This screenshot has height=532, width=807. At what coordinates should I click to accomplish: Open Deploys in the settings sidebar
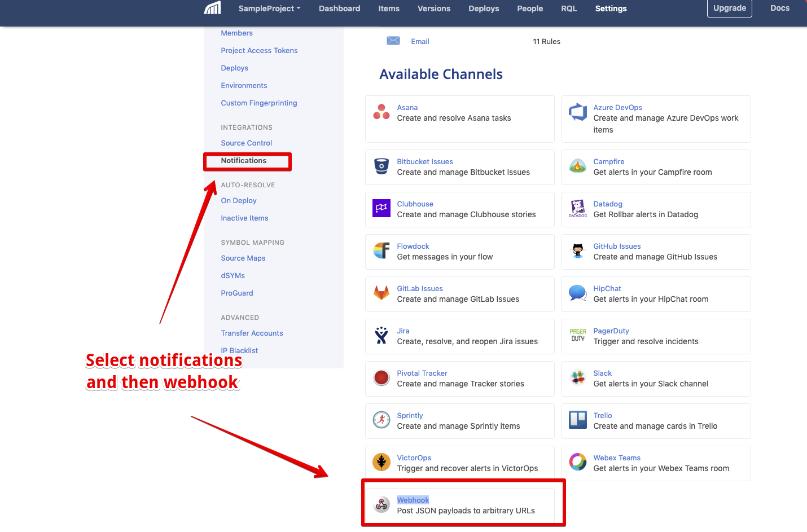pos(234,68)
